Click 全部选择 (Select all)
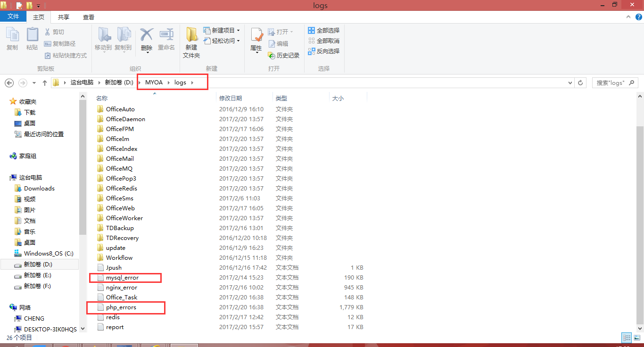Screen dimensions: 644x347 tap(323, 30)
